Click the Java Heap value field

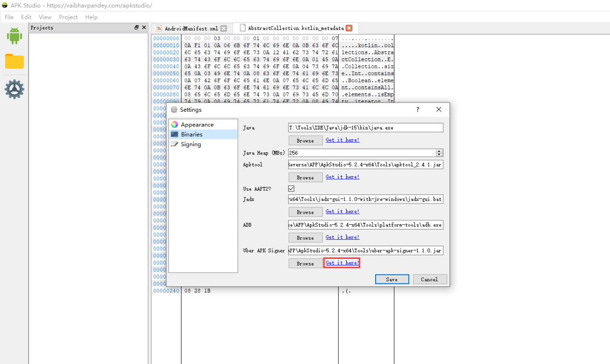pos(362,153)
